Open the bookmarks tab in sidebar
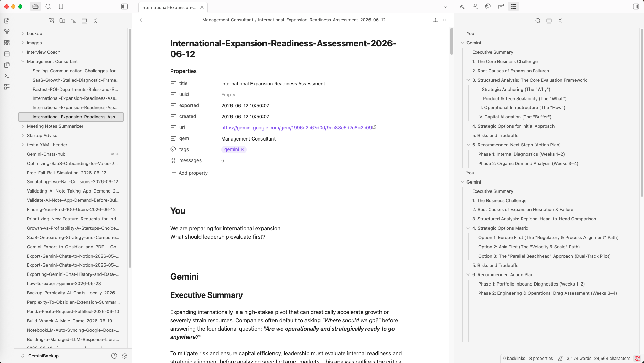The width and height of the screenshot is (644, 363). click(61, 7)
